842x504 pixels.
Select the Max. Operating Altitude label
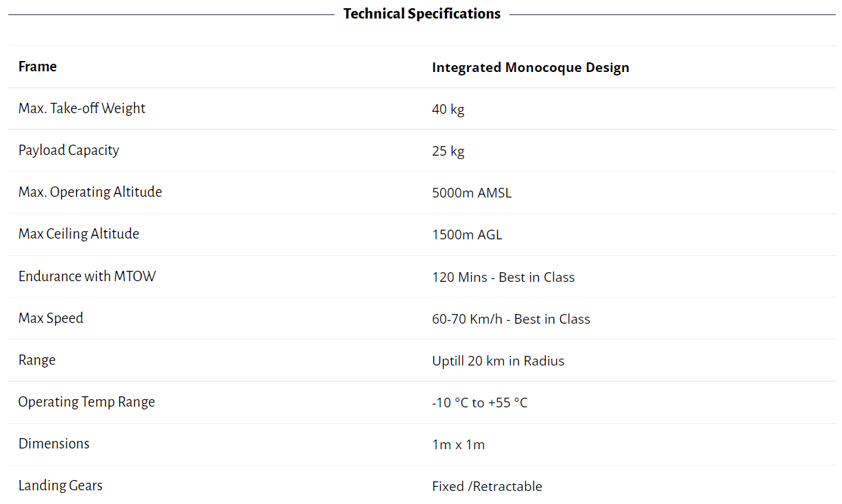pos(90,192)
